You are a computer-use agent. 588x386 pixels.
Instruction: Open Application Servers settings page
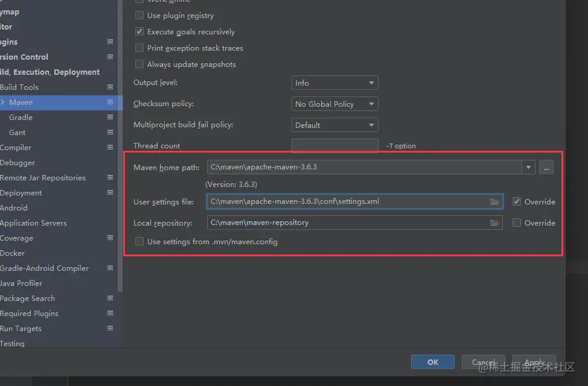33,223
